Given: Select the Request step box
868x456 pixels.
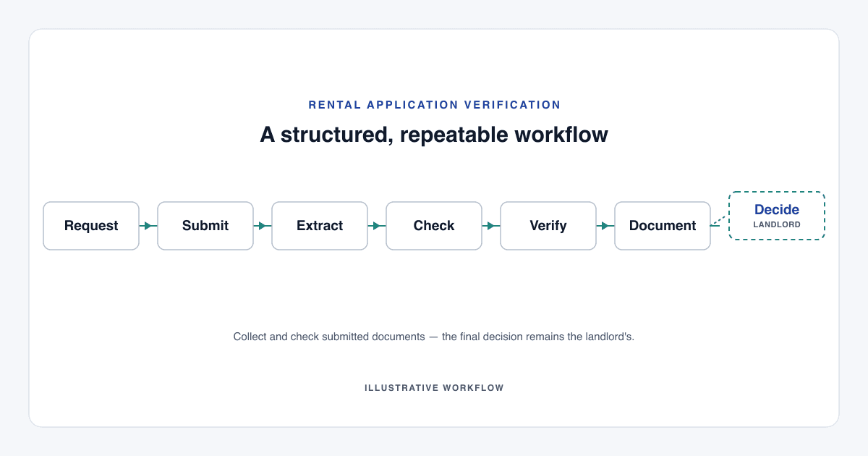Looking at the screenshot, I should [91, 226].
